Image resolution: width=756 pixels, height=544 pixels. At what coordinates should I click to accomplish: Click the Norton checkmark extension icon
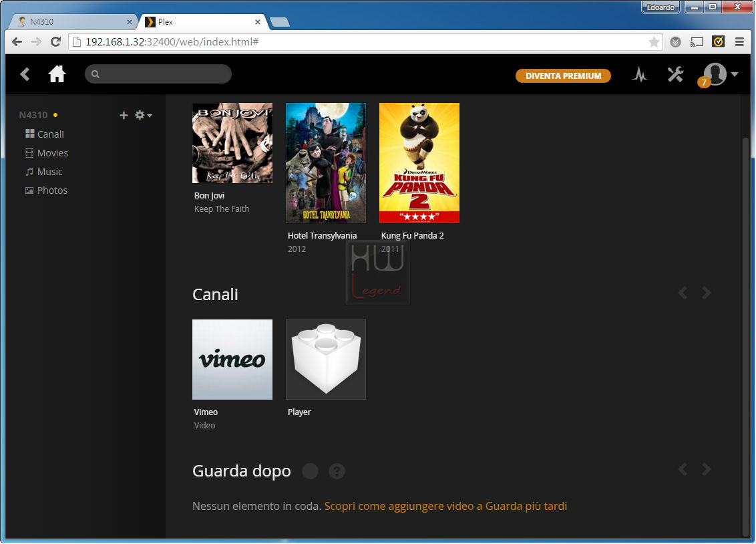point(719,41)
